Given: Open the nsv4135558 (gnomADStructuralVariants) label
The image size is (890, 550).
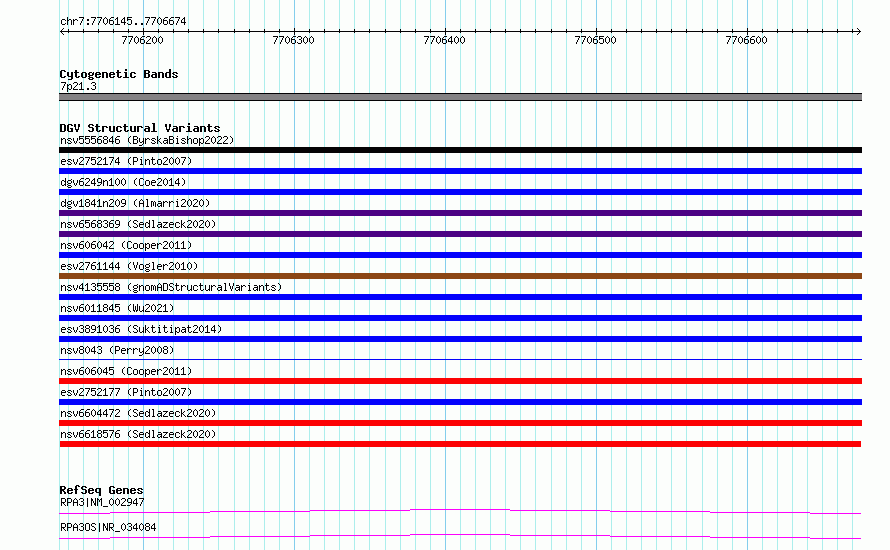Looking at the screenshot, I should coord(171,287).
